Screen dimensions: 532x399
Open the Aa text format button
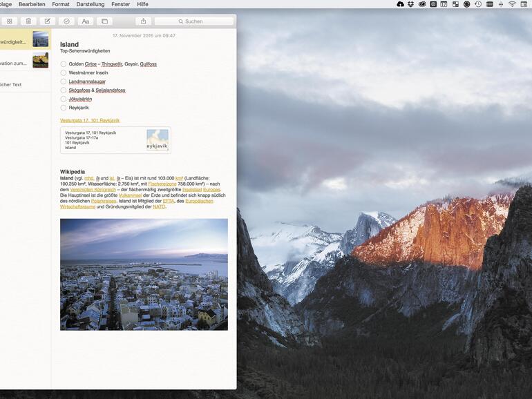86,21
